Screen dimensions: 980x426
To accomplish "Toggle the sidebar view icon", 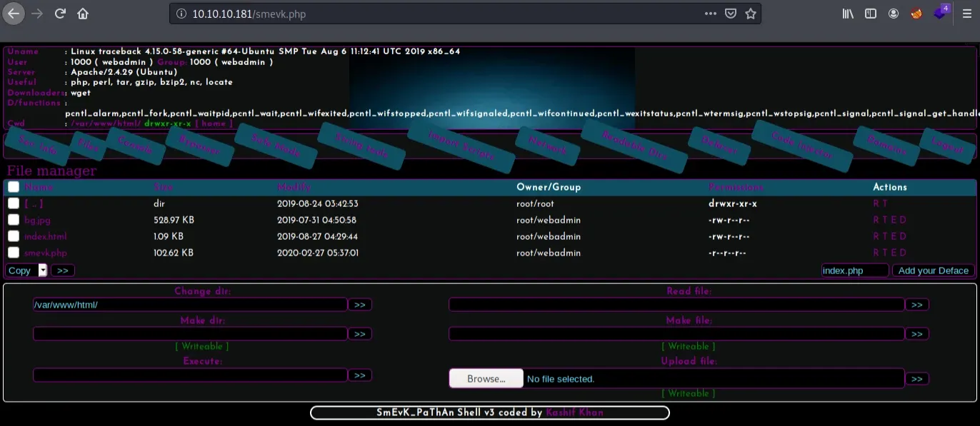I will tap(870, 14).
